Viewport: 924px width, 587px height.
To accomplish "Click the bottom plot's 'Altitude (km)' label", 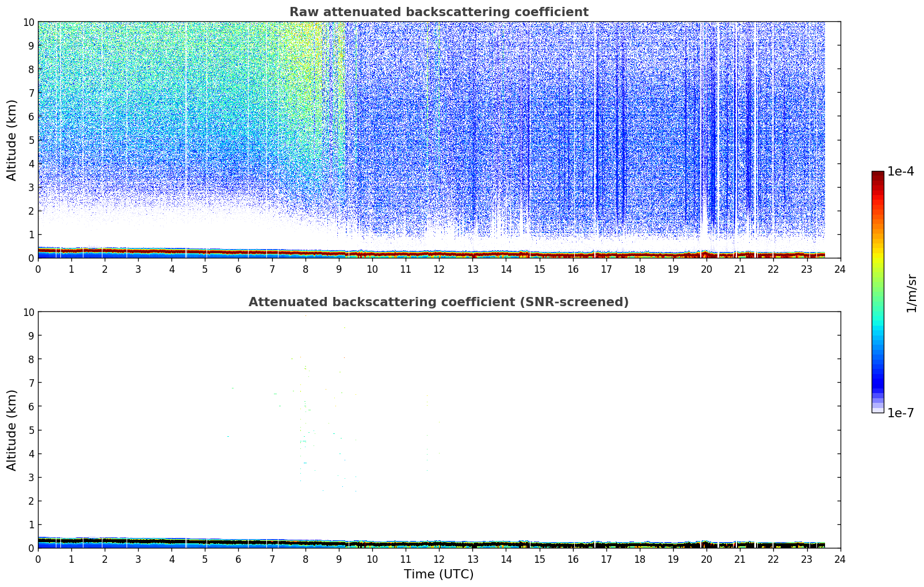I will click(x=12, y=430).
